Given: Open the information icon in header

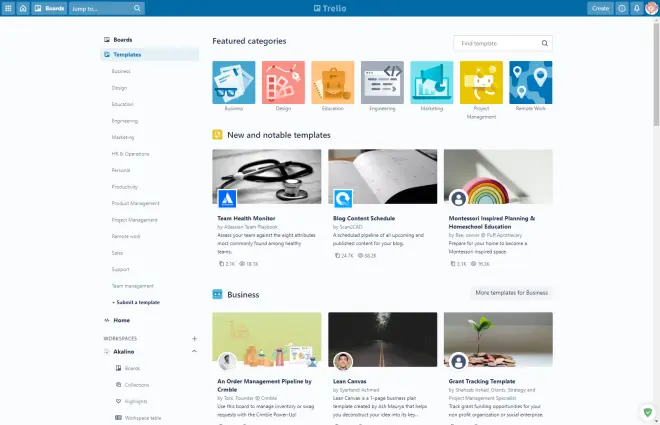Looking at the screenshot, I should point(622,8).
